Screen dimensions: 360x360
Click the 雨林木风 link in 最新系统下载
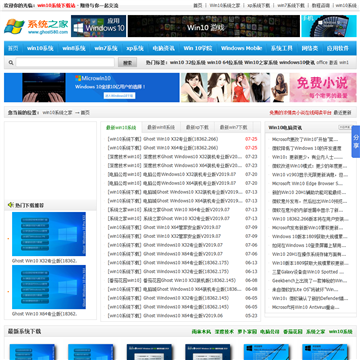click(x=201, y=332)
